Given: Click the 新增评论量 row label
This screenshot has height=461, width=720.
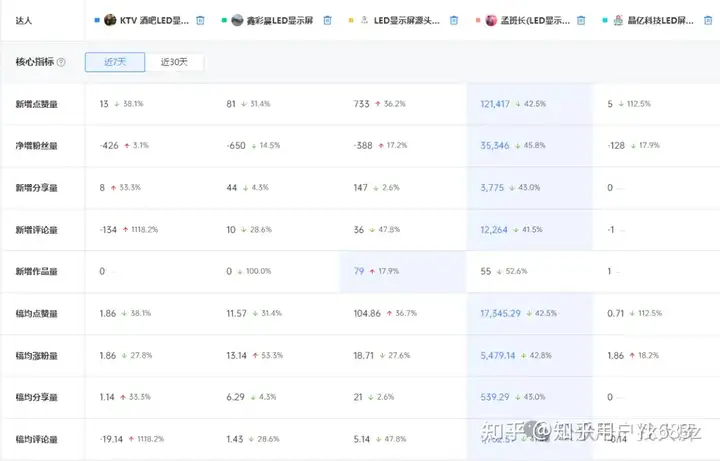Looking at the screenshot, I should click(37, 230).
